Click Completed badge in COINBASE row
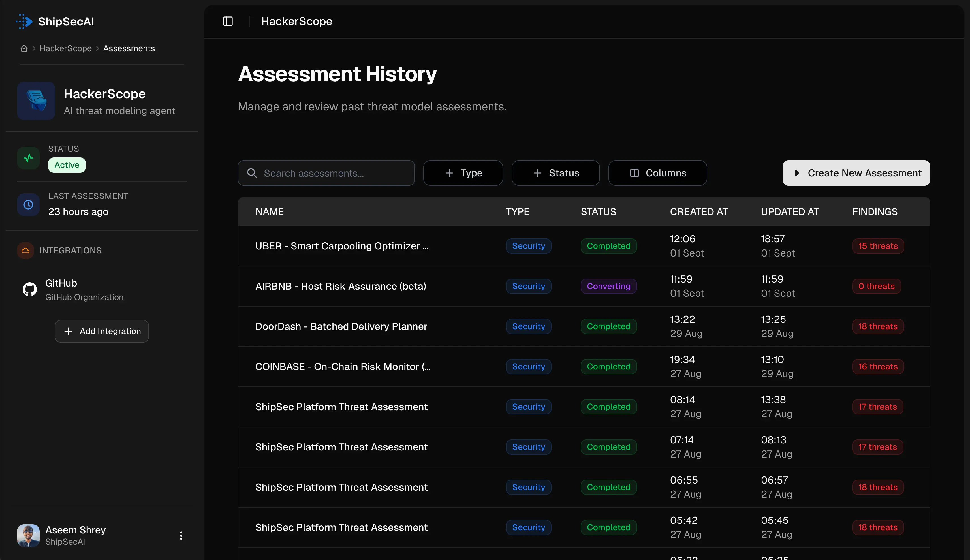 pyautogui.click(x=608, y=367)
